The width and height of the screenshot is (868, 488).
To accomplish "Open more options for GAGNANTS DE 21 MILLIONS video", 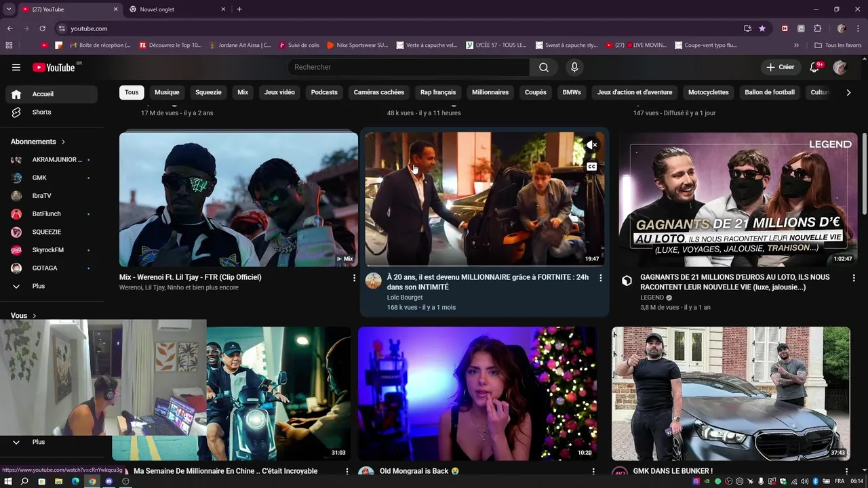I will [x=854, y=278].
